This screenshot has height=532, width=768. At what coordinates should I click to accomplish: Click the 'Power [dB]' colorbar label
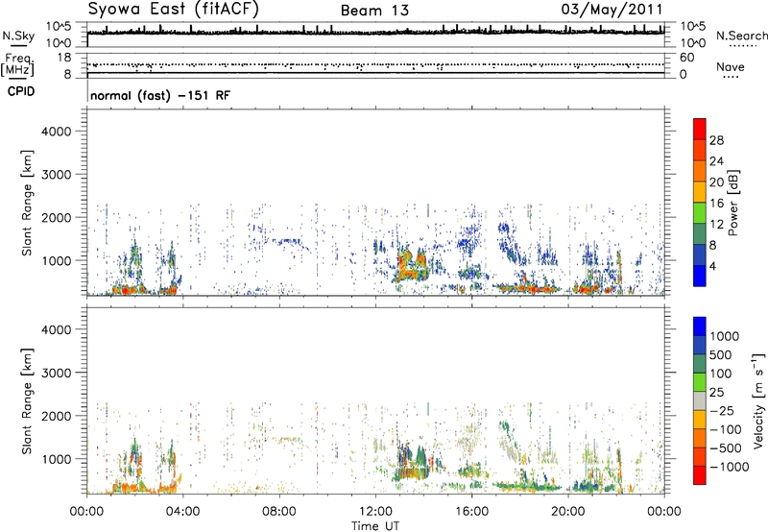732,203
